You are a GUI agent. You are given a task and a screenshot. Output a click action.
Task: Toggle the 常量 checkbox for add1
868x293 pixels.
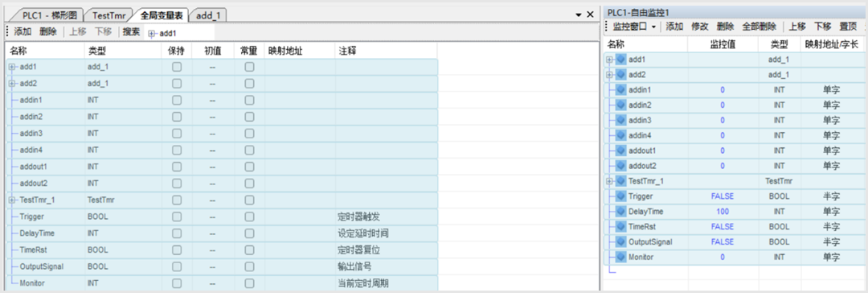tap(250, 67)
